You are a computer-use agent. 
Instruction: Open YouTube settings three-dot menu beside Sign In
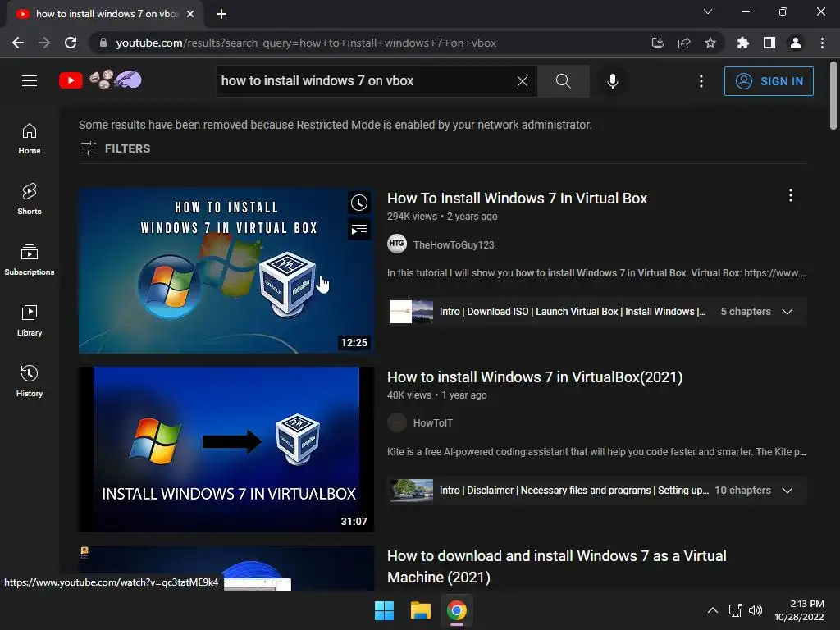point(701,81)
